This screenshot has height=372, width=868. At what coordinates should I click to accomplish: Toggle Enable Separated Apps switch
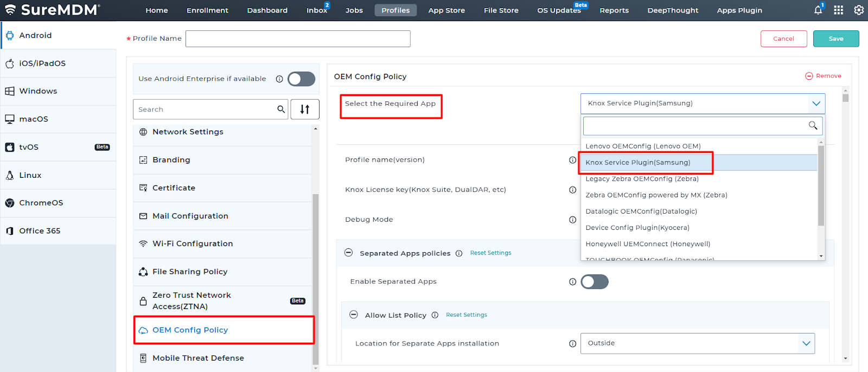point(595,282)
